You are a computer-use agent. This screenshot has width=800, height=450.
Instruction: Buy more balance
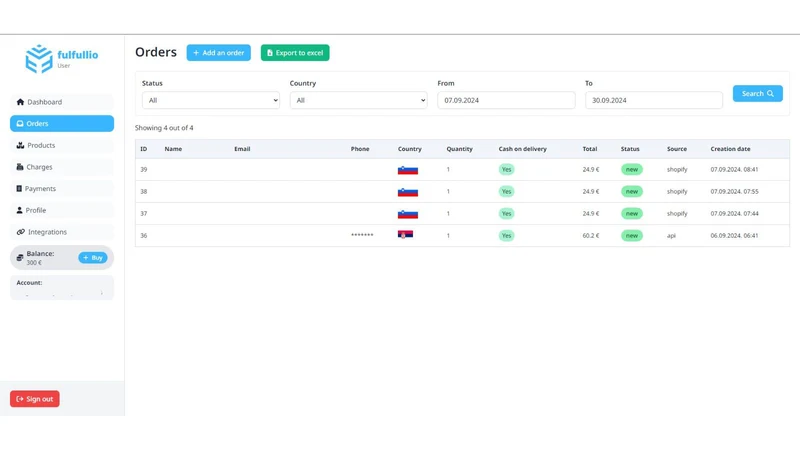93,258
